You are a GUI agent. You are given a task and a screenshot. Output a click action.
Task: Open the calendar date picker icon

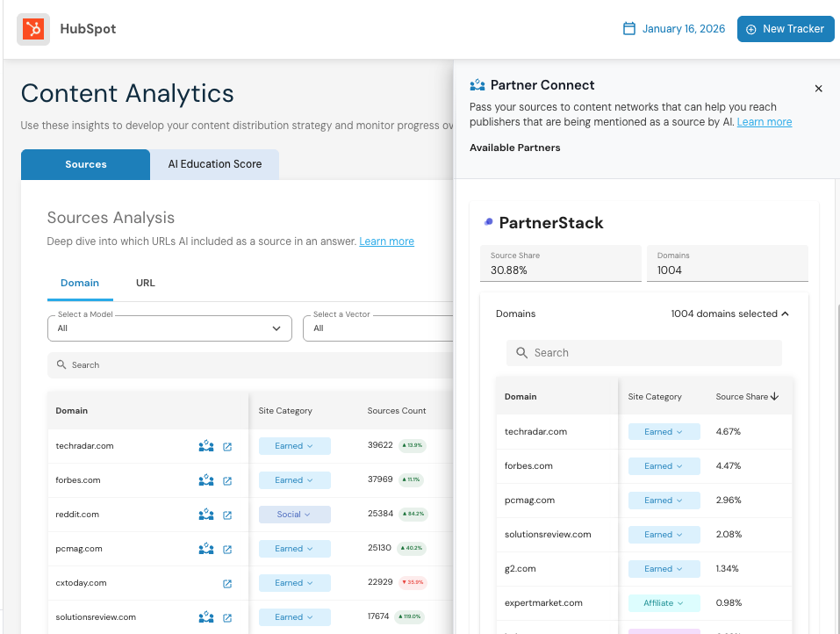tap(629, 28)
